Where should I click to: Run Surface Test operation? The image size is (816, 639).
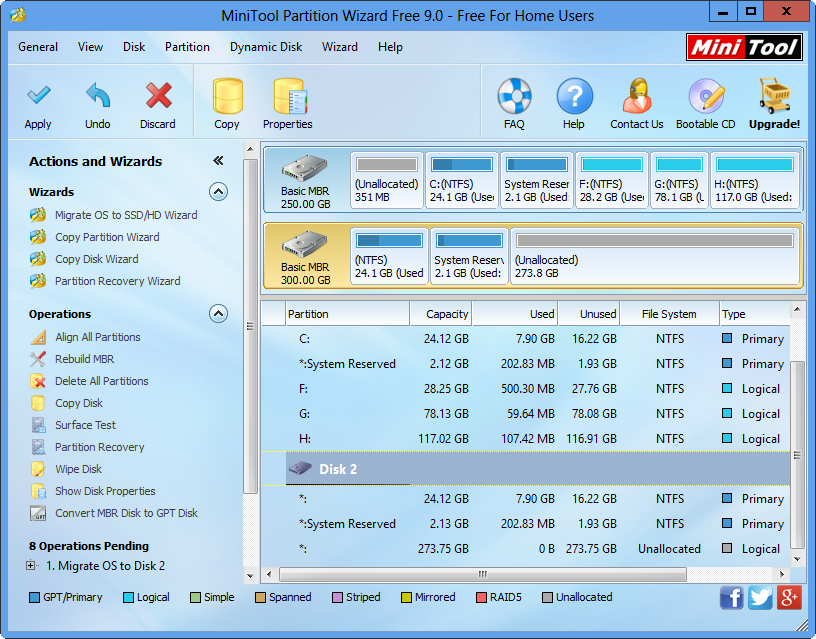tap(85, 425)
